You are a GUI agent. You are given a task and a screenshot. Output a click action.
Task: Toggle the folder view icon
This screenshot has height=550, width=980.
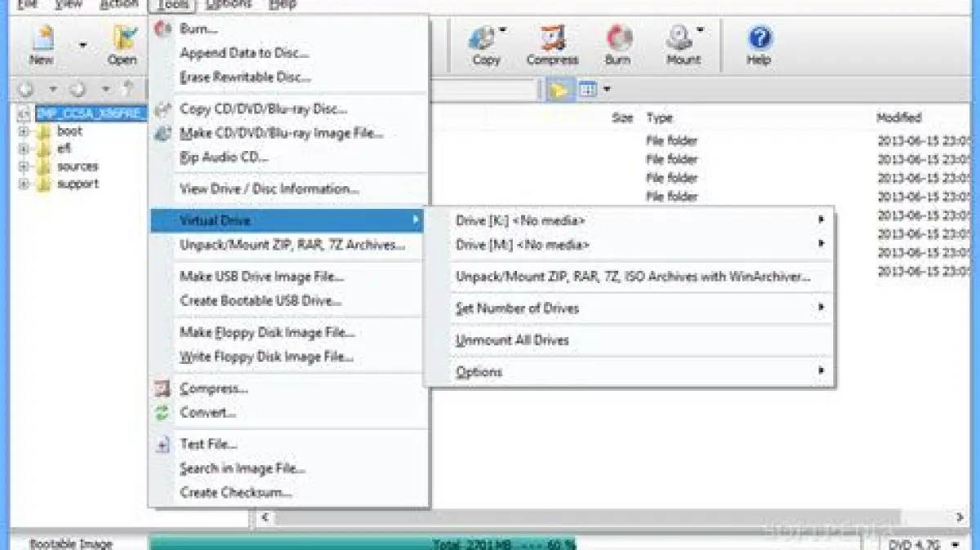coord(559,90)
